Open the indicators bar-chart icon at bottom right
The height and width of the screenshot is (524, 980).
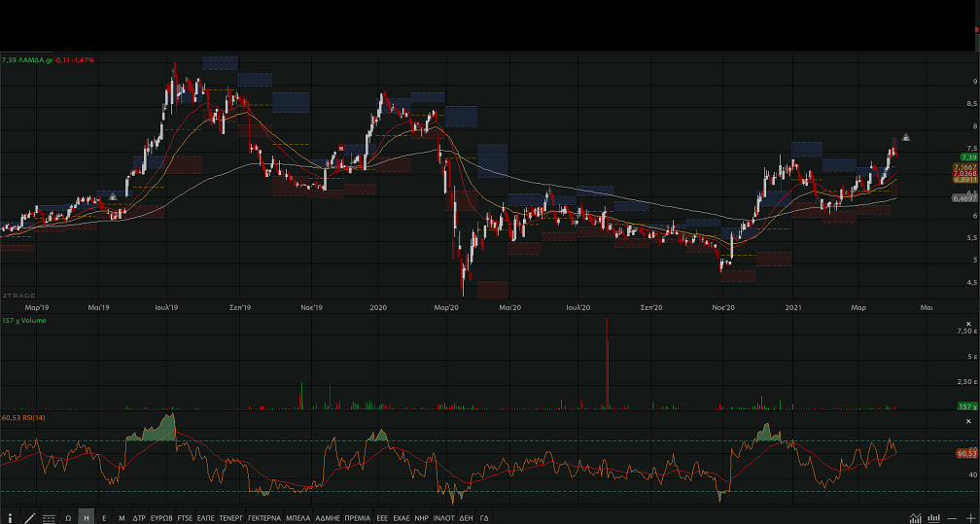pos(934,518)
